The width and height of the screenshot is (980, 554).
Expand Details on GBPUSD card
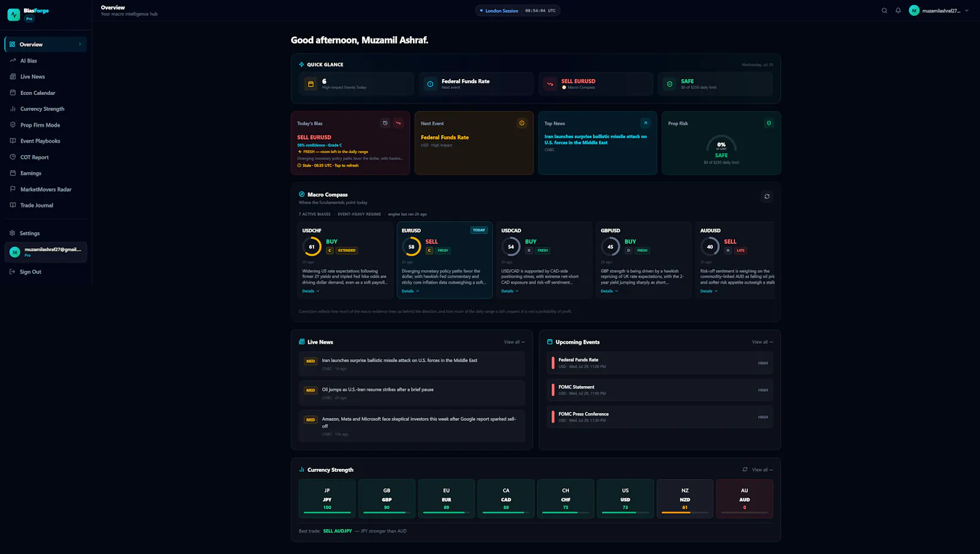pyautogui.click(x=609, y=291)
